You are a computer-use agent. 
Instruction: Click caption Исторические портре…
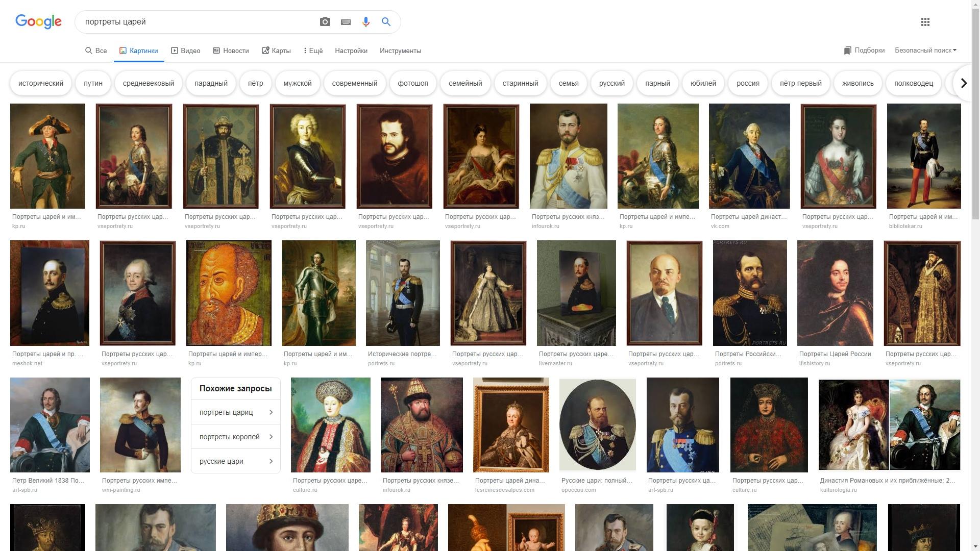tap(402, 354)
